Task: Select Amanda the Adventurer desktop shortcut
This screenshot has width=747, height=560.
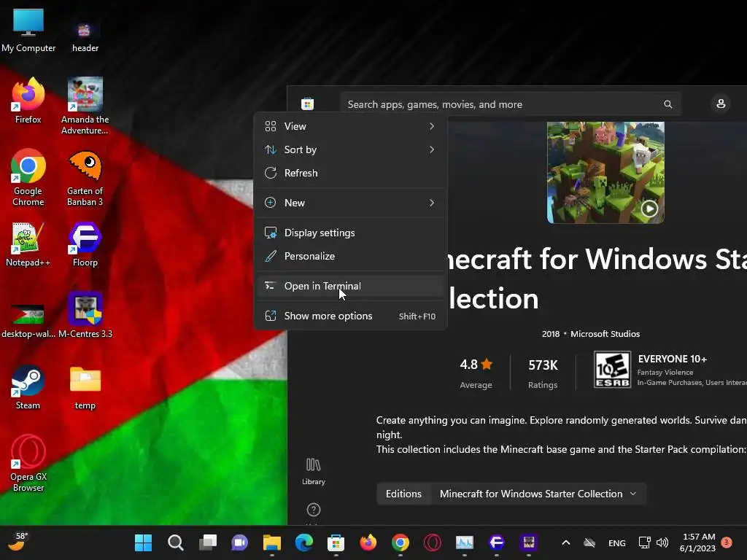Action: tap(85, 106)
